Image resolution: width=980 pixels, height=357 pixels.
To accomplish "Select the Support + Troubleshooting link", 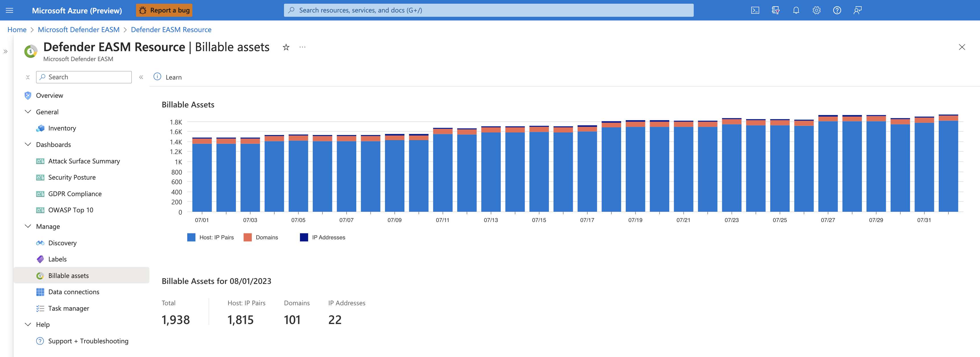I will pyautogui.click(x=88, y=341).
